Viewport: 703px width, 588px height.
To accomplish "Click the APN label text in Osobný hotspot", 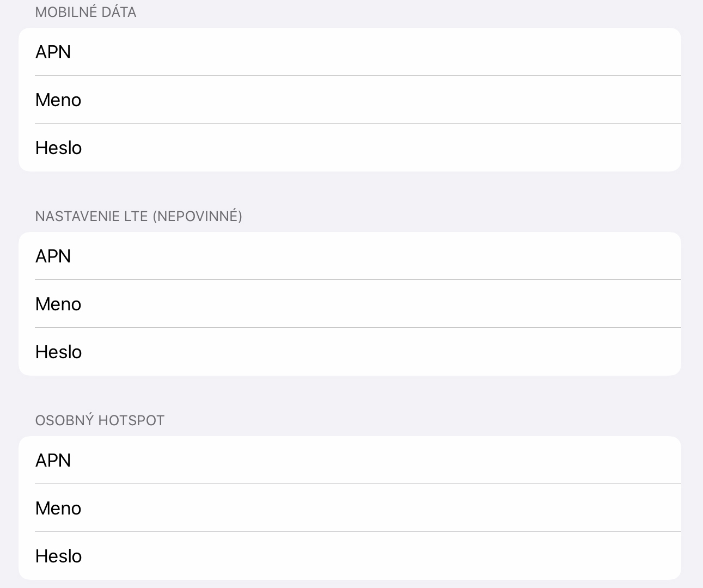I will click(x=53, y=461).
